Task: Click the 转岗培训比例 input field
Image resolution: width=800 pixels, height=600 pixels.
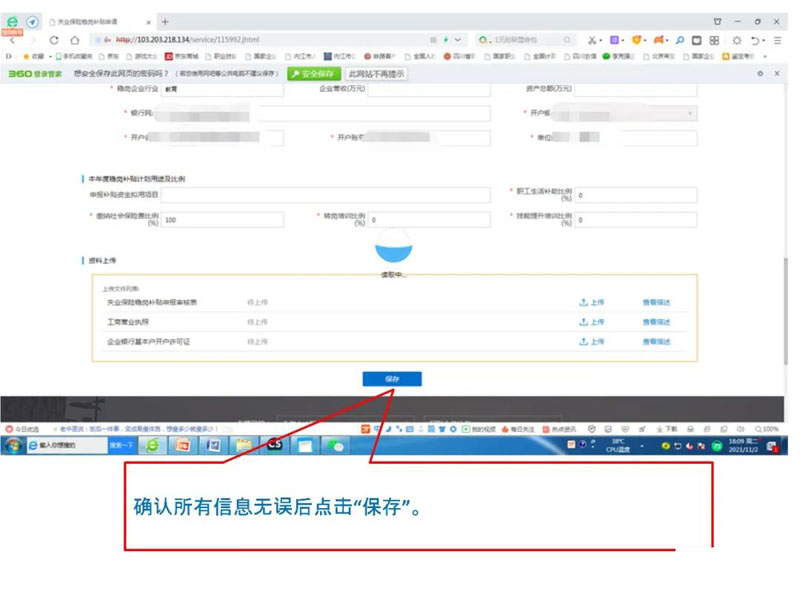Action: point(430,219)
